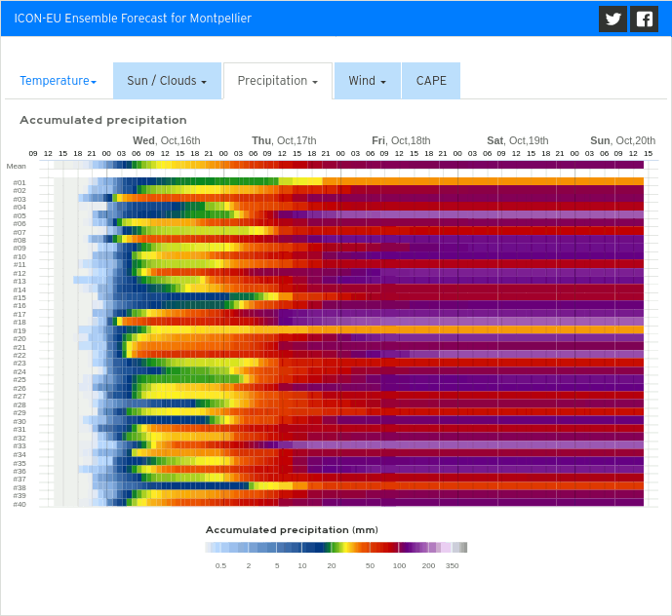Select the Thu, Oct,17th date label
Image resolution: width=672 pixels, height=616 pixels.
click(x=284, y=140)
